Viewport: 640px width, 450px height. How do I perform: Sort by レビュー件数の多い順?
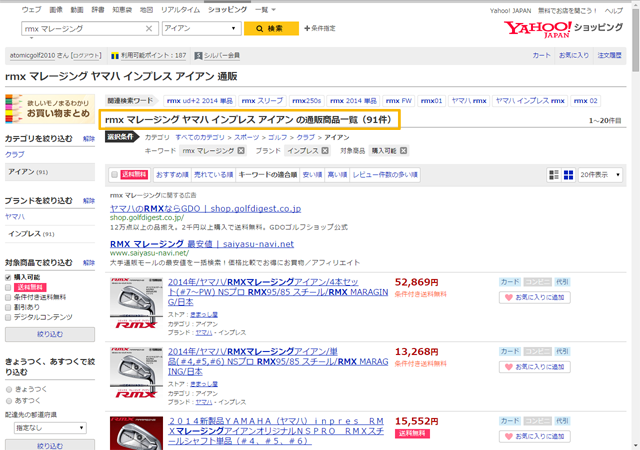[x=385, y=175]
